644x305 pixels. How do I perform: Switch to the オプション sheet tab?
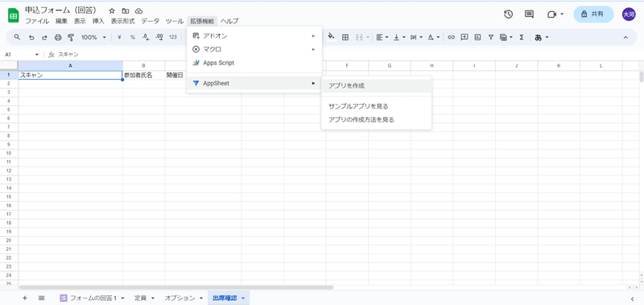[180, 298]
